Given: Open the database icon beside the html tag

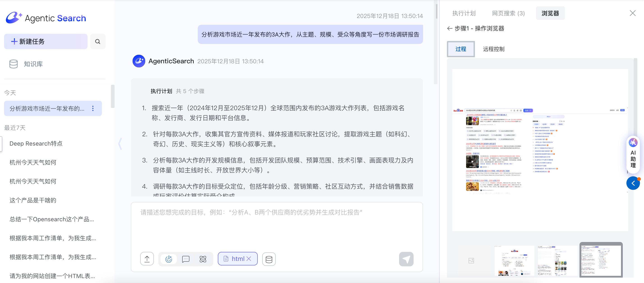Looking at the screenshot, I should tap(269, 259).
